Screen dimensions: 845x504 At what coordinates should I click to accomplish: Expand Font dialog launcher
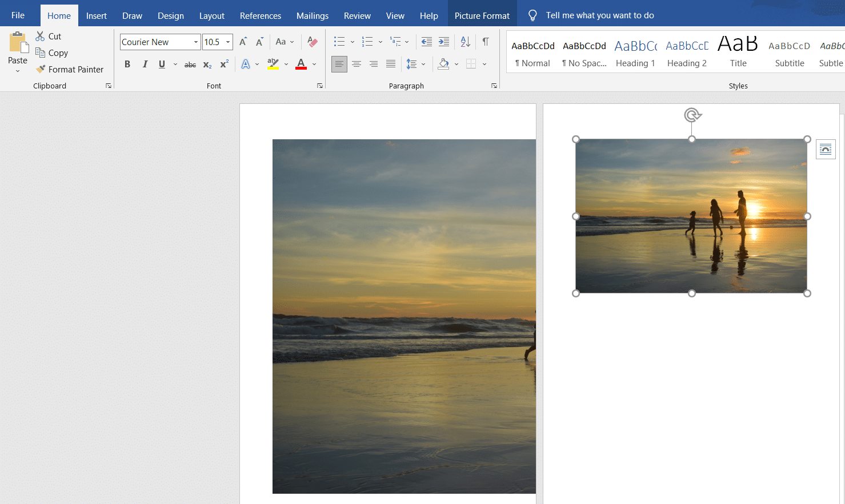[320, 86]
